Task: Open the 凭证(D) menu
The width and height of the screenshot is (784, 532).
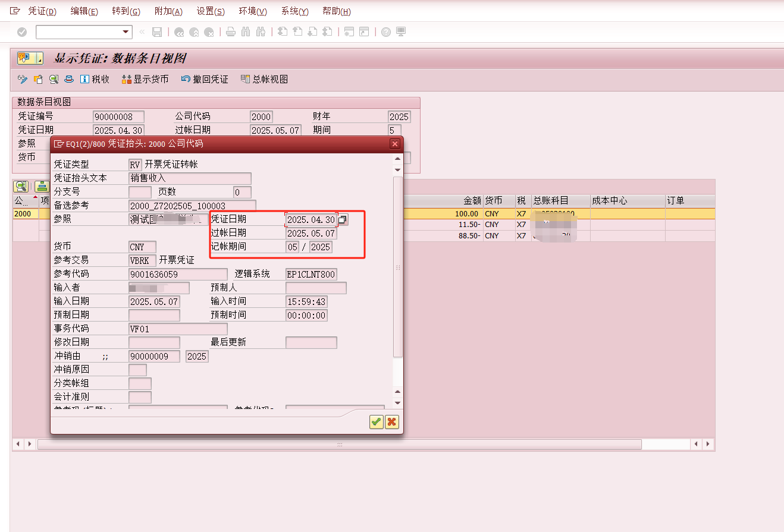Action: (42, 11)
